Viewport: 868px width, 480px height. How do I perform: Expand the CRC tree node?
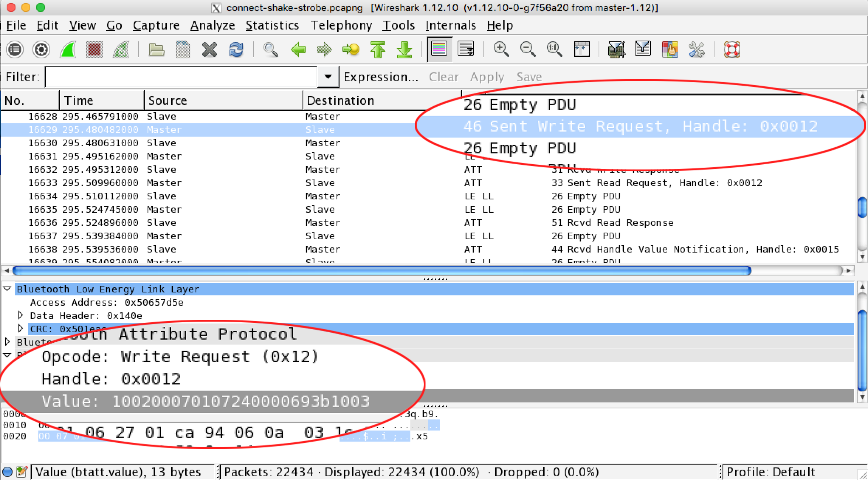pos(21,329)
